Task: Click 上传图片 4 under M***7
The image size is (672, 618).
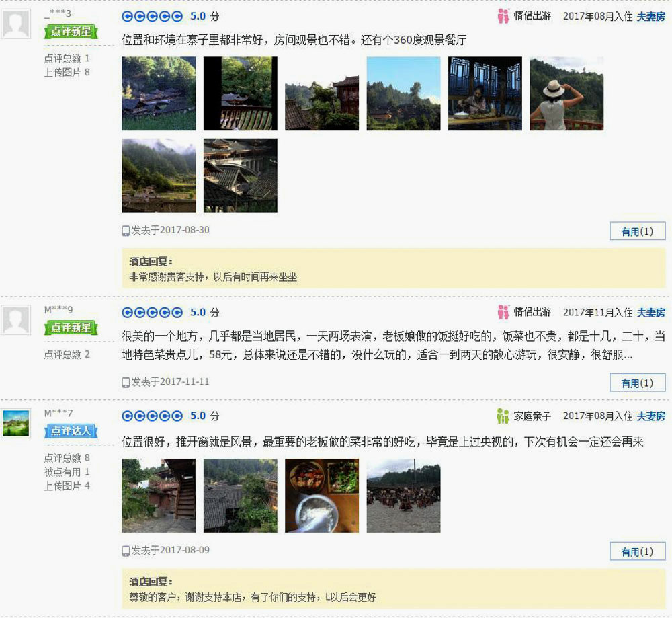Action: click(x=67, y=486)
